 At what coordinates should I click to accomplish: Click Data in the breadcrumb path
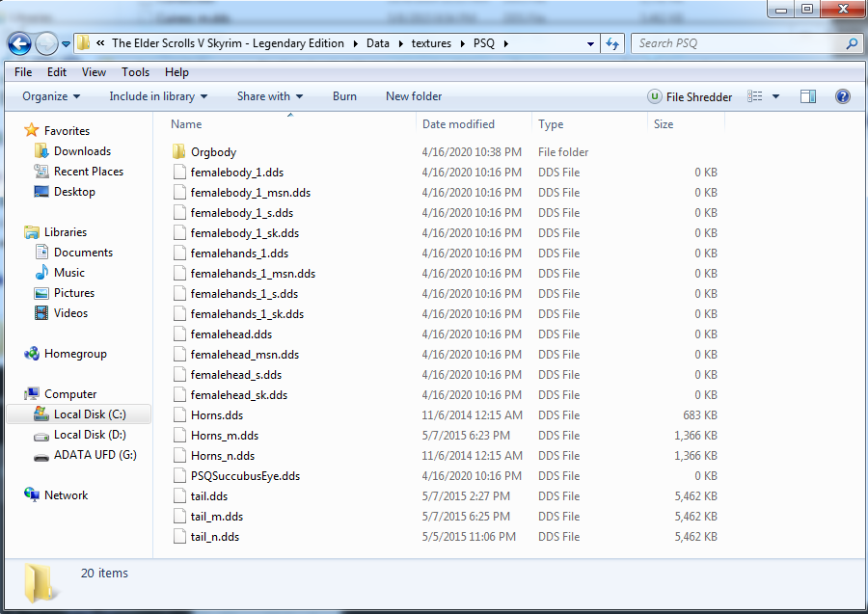[377, 43]
